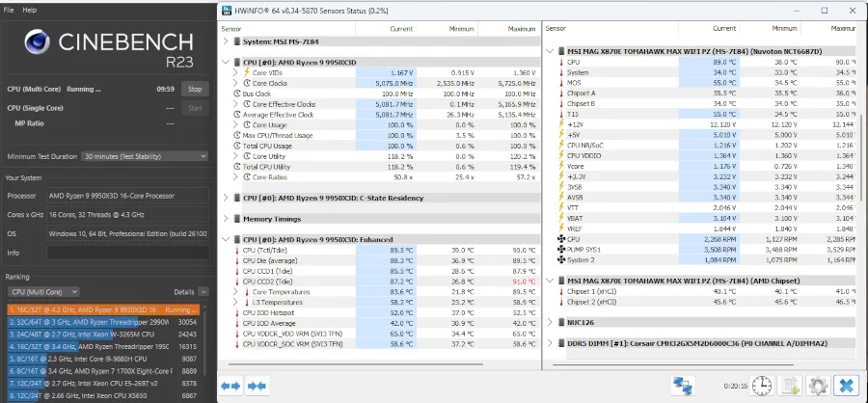Viewport: 868px width, 403px height.
Task: Click the lightning icon beside +12V
Action: [x=561, y=124]
